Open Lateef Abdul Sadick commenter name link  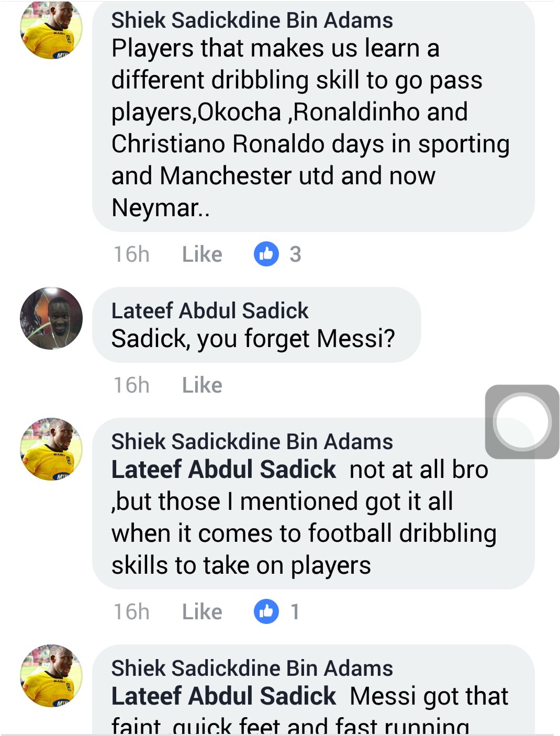click(210, 311)
